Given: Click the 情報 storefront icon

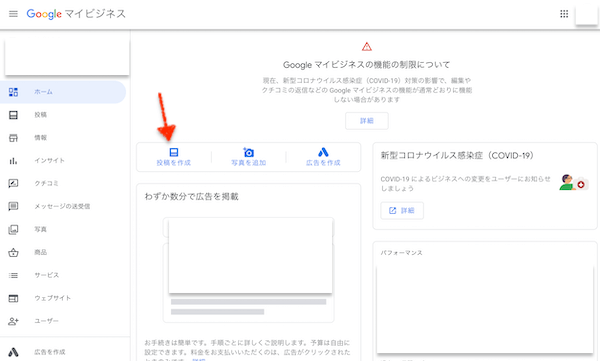Looking at the screenshot, I should click(x=13, y=138).
